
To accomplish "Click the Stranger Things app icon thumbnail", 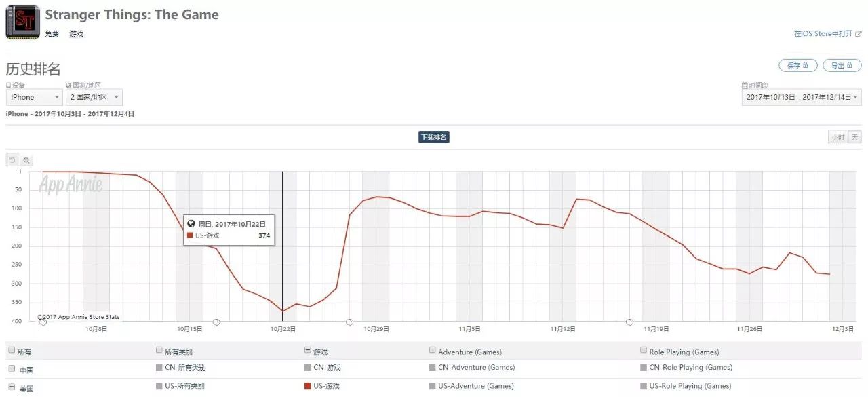I will tap(22, 22).
